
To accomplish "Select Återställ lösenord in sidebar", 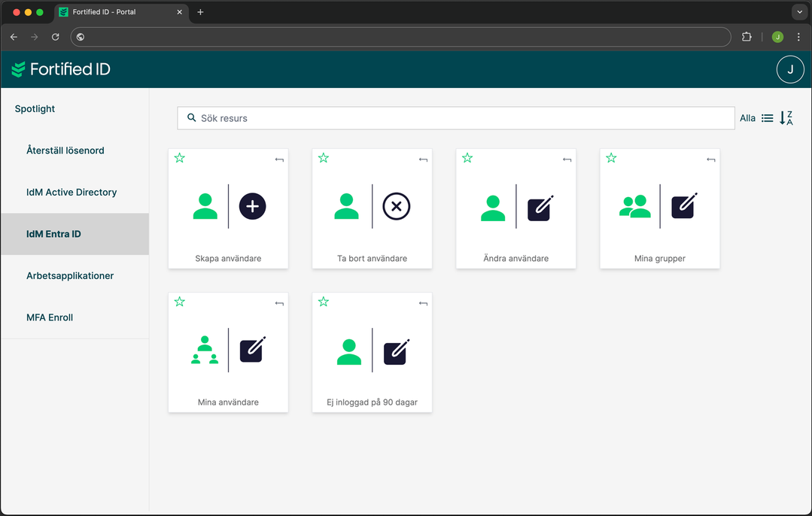I will coord(65,150).
